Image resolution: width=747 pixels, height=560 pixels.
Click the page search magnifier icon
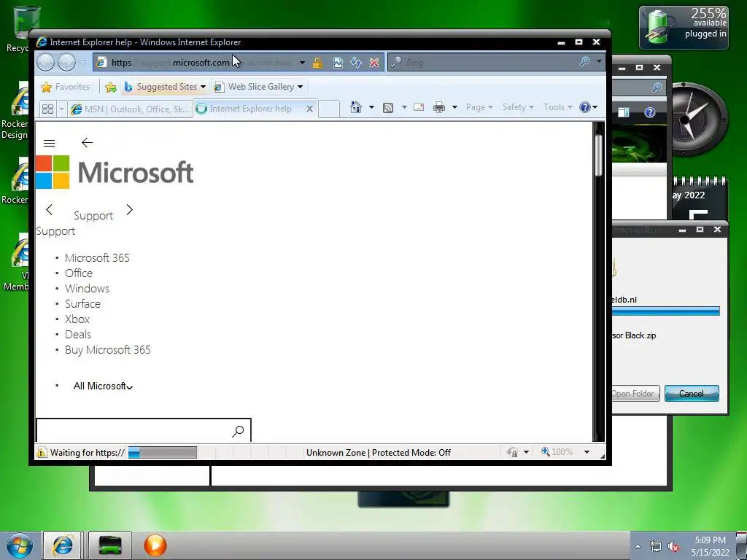point(239,431)
